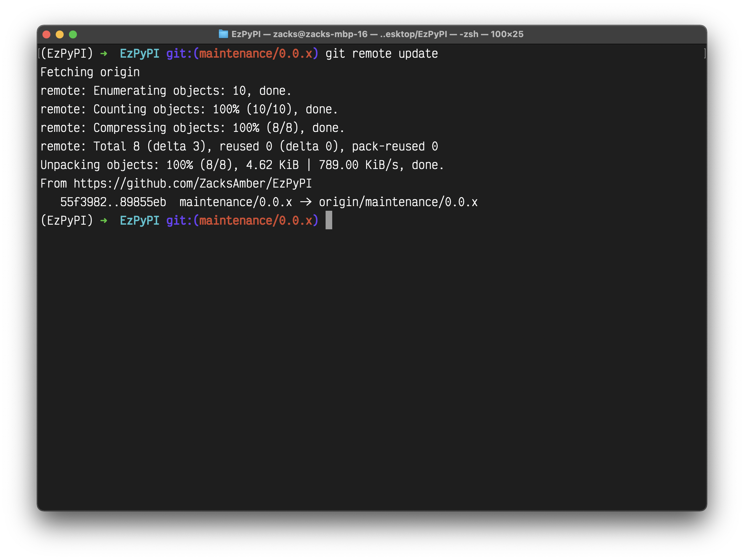This screenshot has height=560, width=744.
Task: Click the yellow minimize window button
Action: coord(60,34)
